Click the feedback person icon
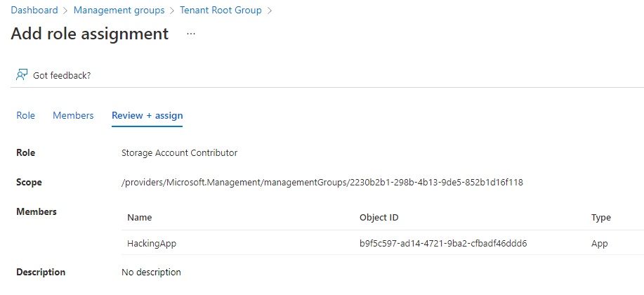644x295 pixels. [22, 75]
